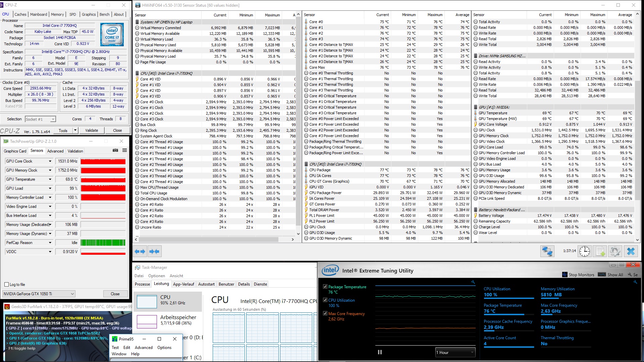This screenshot has height=362, width=644.
Task: Enable Log to file checkbox in GPU-Z
Action: pyautogui.click(x=6, y=285)
